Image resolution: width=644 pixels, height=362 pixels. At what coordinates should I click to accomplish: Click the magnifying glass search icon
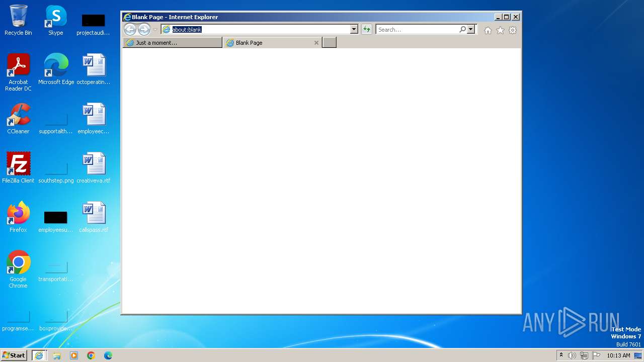click(x=462, y=30)
